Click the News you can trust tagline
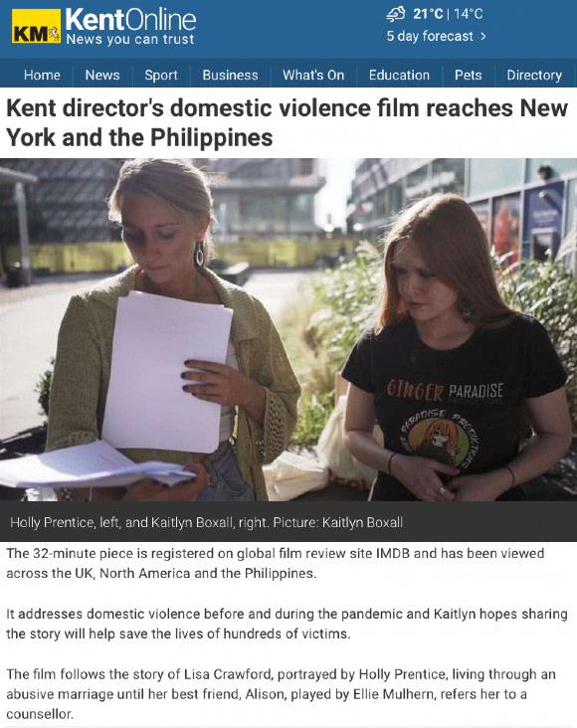Viewport: 577px width, 728px height. click(130, 39)
